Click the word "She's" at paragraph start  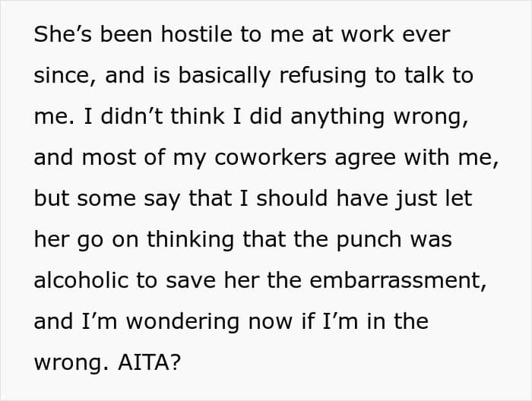click(x=63, y=34)
